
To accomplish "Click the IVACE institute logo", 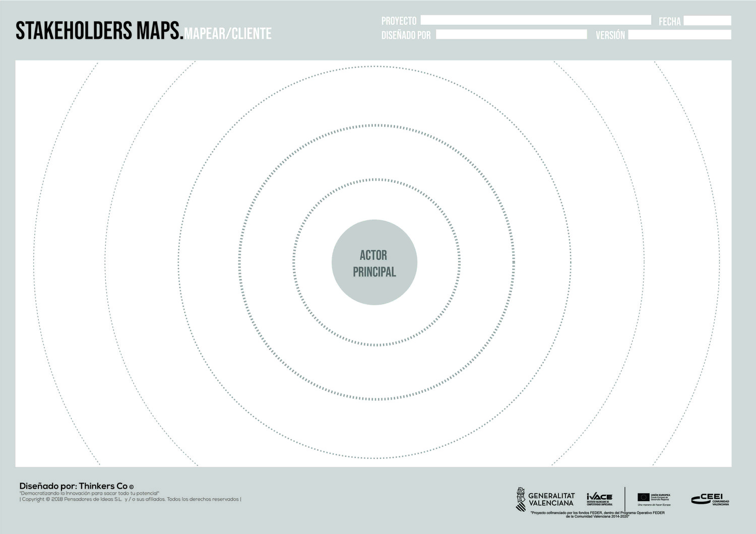I will pyautogui.click(x=599, y=499).
